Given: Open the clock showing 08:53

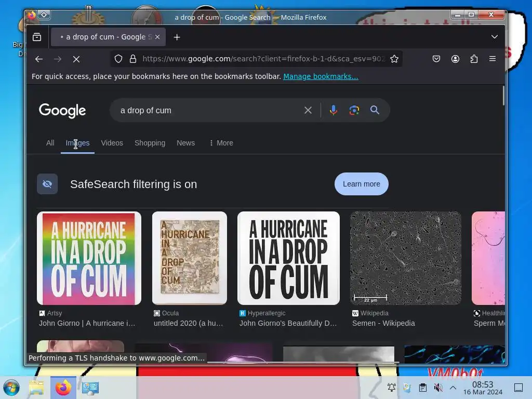Looking at the screenshot, I should pyautogui.click(x=483, y=388).
